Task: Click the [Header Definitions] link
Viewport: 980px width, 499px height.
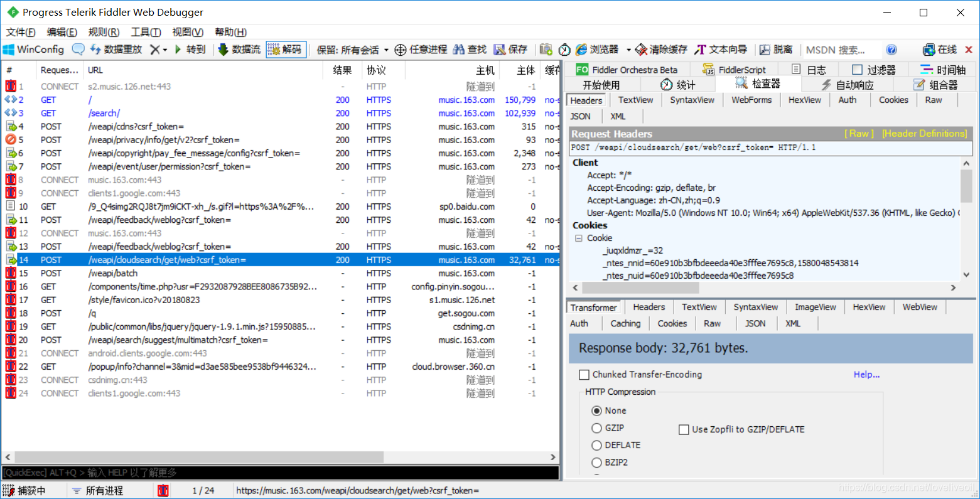Action: [924, 134]
